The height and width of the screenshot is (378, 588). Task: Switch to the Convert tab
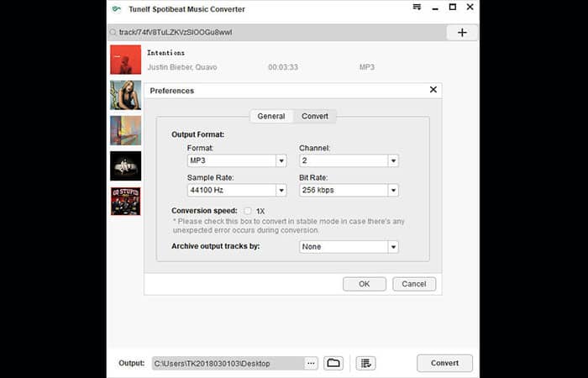click(x=315, y=116)
